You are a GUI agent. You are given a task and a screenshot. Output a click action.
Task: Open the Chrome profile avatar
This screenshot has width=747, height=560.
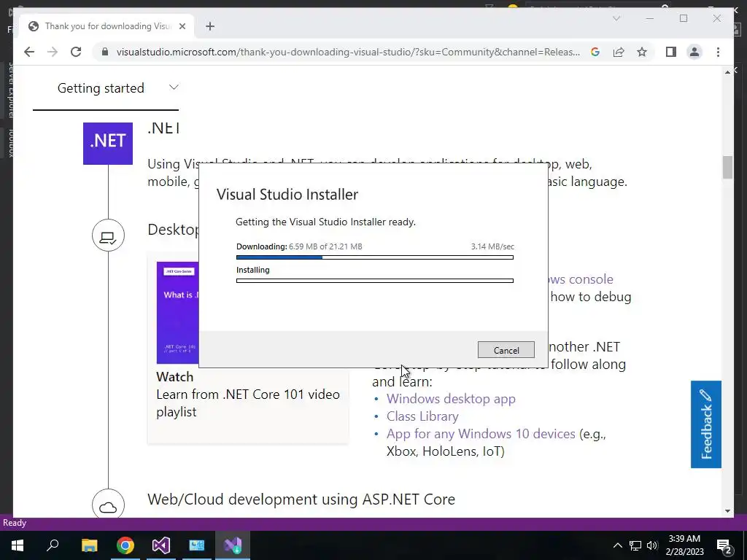694,52
